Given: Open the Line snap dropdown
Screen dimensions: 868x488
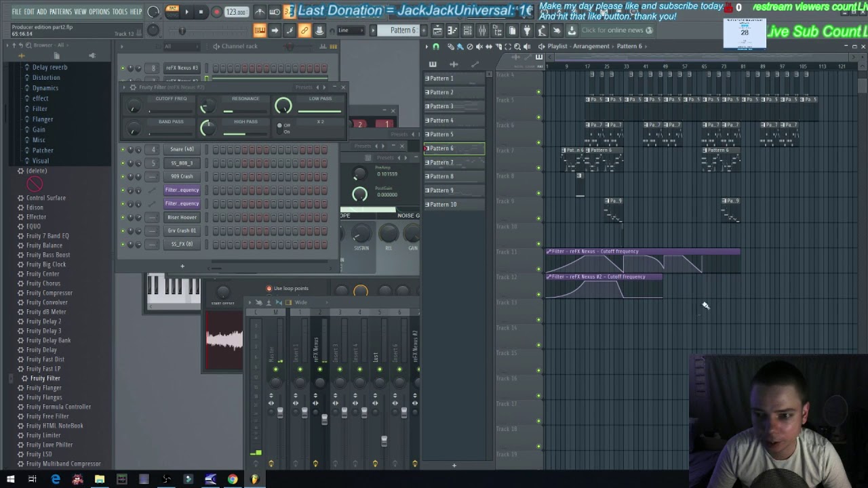Looking at the screenshot, I should pyautogui.click(x=352, y=30).
